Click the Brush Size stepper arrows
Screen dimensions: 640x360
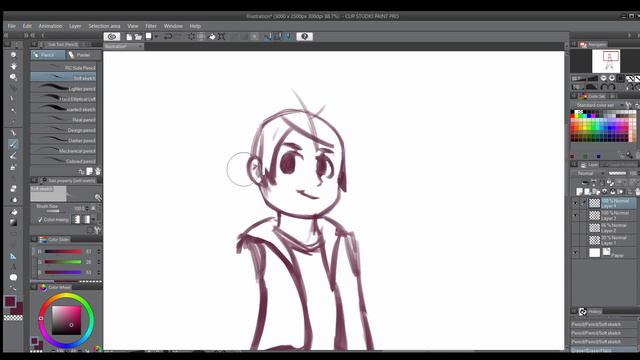(x=87, y=209)
